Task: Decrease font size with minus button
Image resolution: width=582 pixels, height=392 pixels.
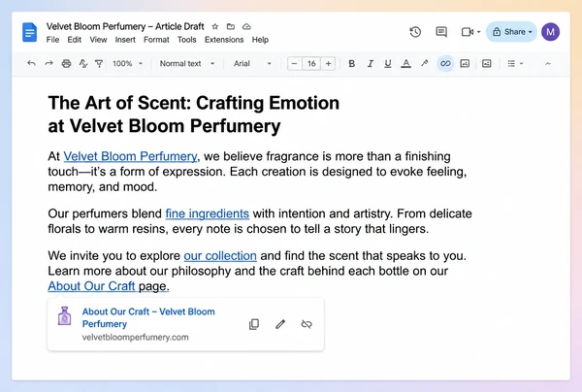Action: (x=294, y=63)
